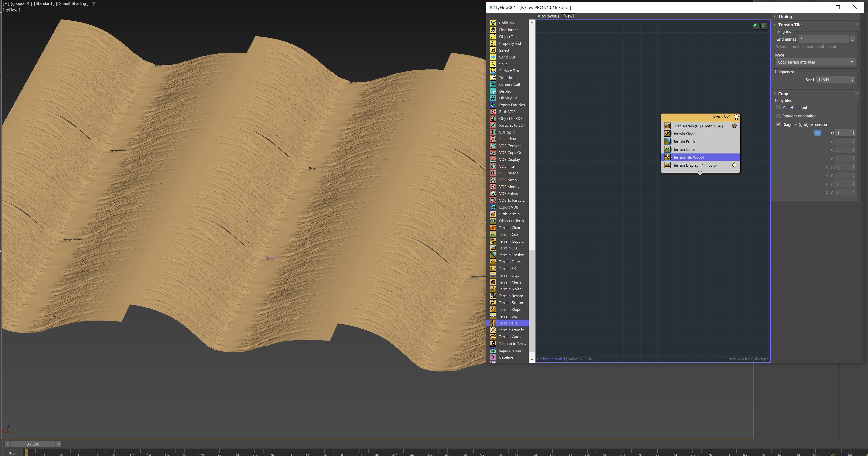Click the Birth Terrain operator icon in event

pos(667,126)
